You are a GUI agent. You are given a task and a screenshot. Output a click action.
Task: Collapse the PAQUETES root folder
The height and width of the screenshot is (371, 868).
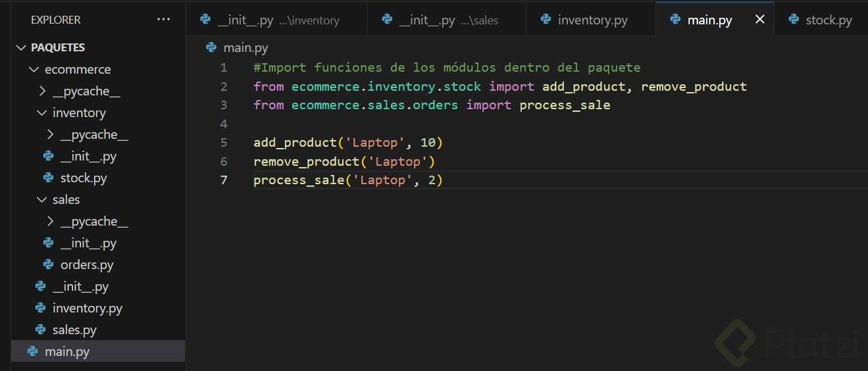22,47
